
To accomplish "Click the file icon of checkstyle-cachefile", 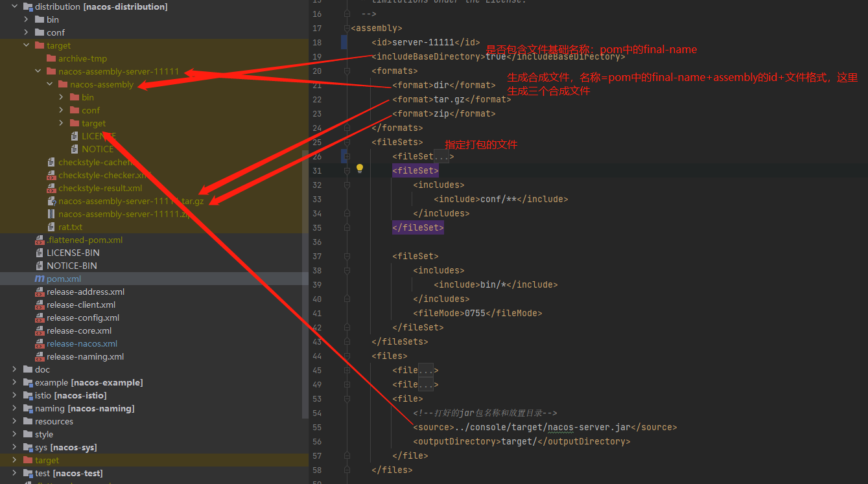I will point(51,162).
